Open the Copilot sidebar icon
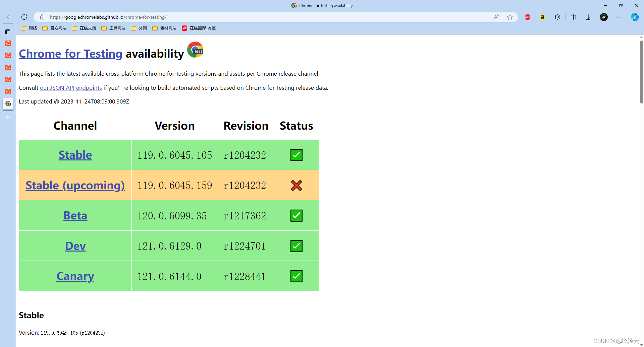This screenshot has height=347, width=644. pyautogui.click(x=635, y=17)
